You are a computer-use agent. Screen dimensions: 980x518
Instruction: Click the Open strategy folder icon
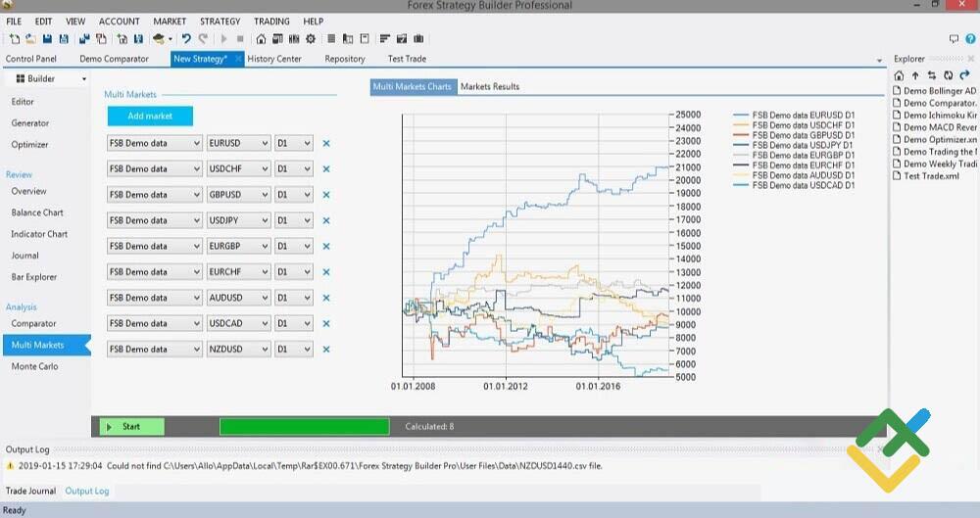(x=30, y=39)
